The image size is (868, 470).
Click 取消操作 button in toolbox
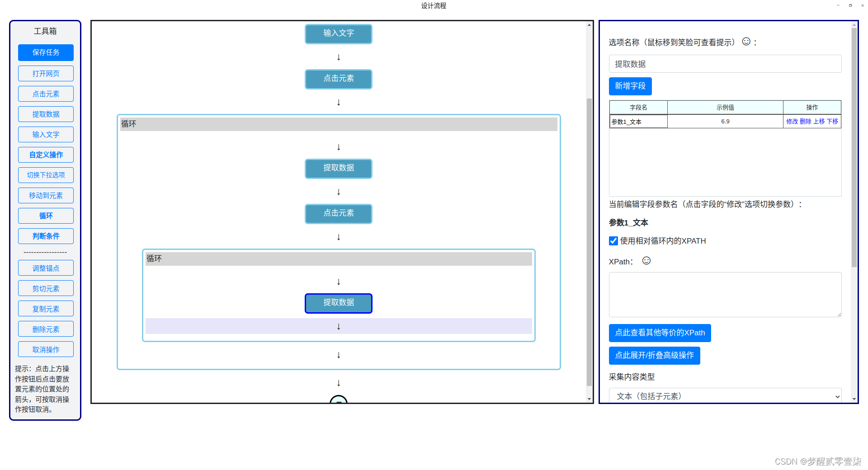pyautogui.click(x=46, y=349)
